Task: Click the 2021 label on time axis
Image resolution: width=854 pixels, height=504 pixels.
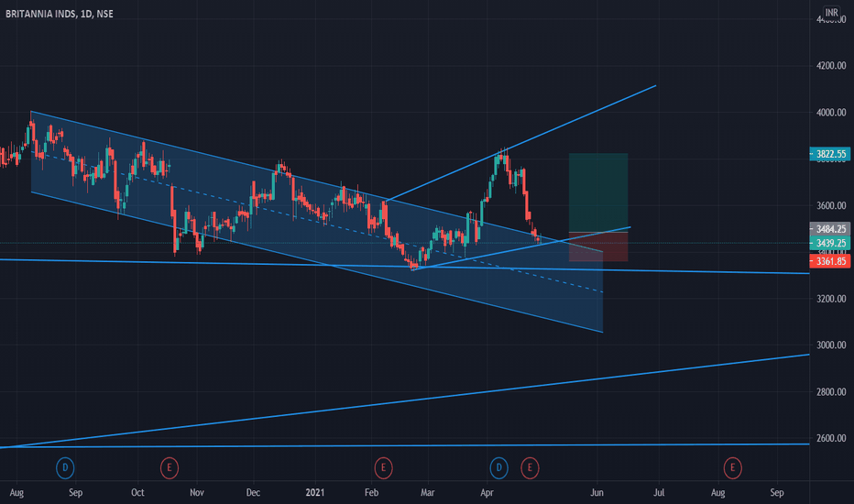Action: coord(315,493)
